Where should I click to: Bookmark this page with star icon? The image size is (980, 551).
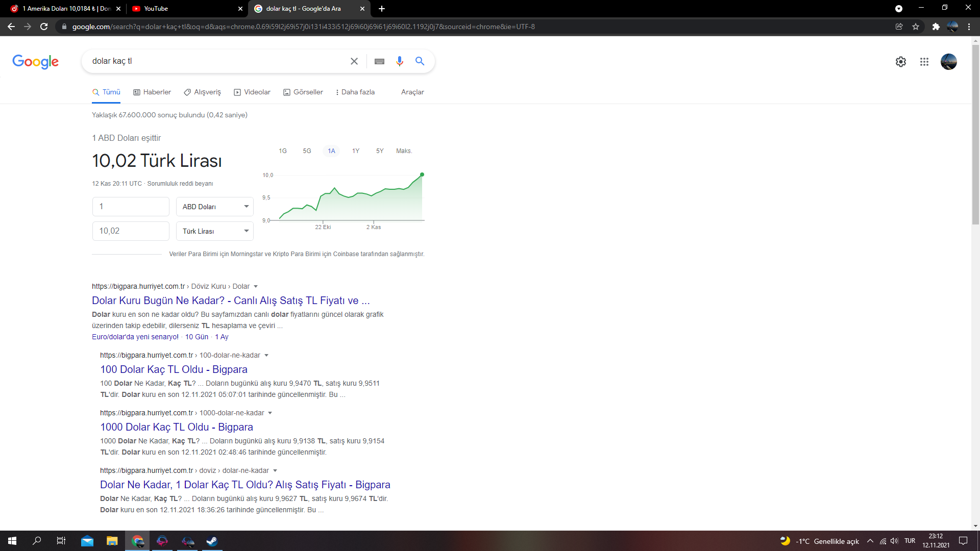(916, 27)
